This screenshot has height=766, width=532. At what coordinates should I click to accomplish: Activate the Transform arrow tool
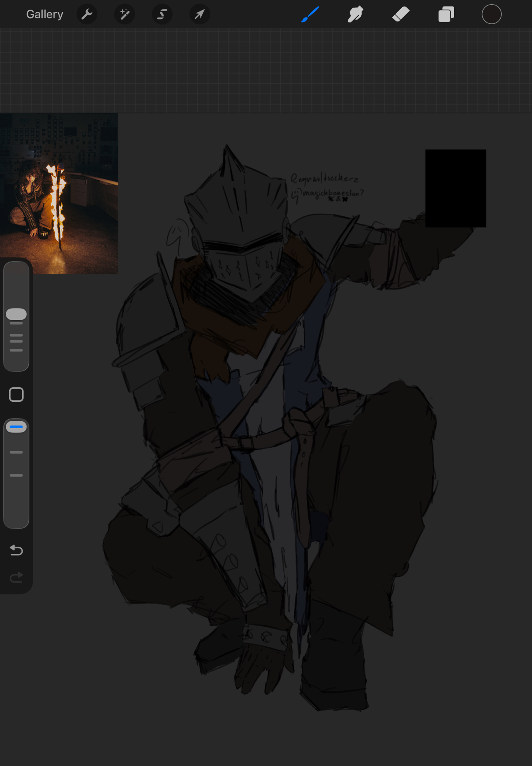tap(200, 15)
